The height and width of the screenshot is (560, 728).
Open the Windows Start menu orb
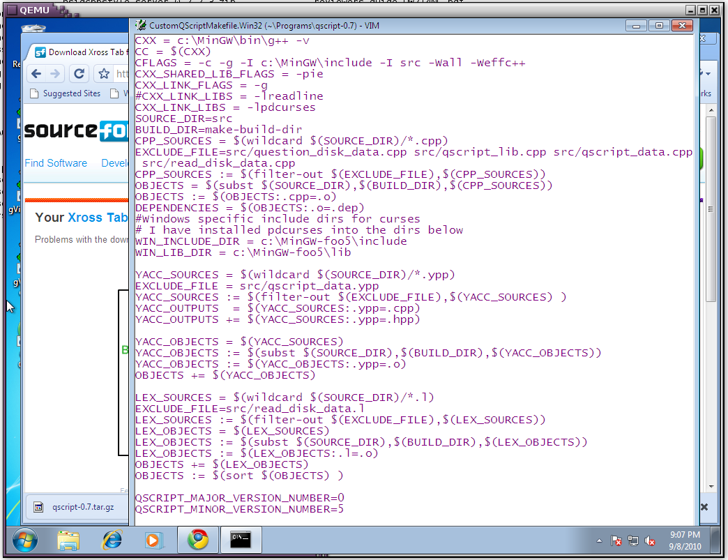25,540
